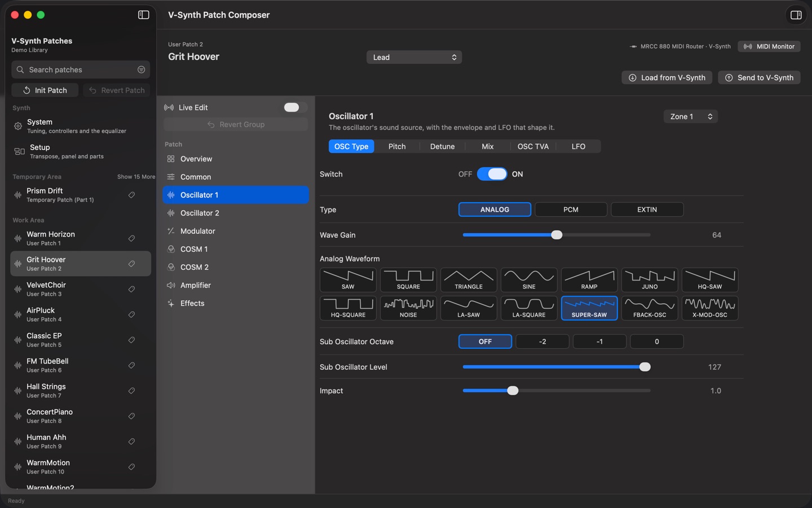Screen dimensions: 812x508
Task: Set Sub Oscillator Octave to -1
Action: click(599, 341)
